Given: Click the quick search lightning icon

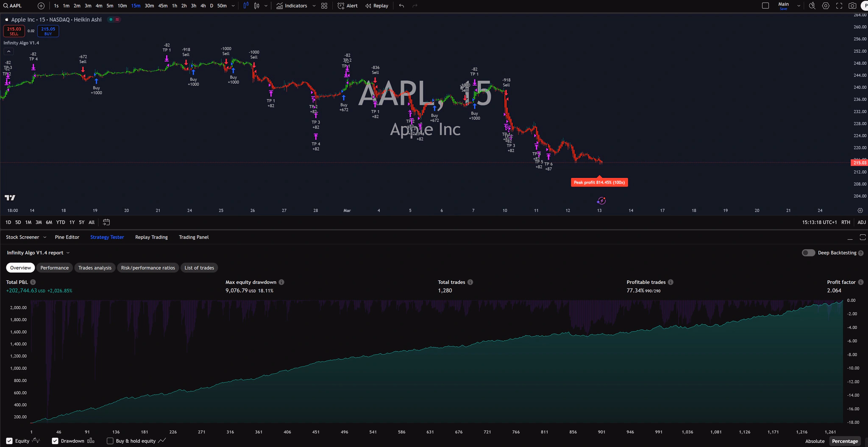Looking at the screenshot, I should (x=812, y=6).
